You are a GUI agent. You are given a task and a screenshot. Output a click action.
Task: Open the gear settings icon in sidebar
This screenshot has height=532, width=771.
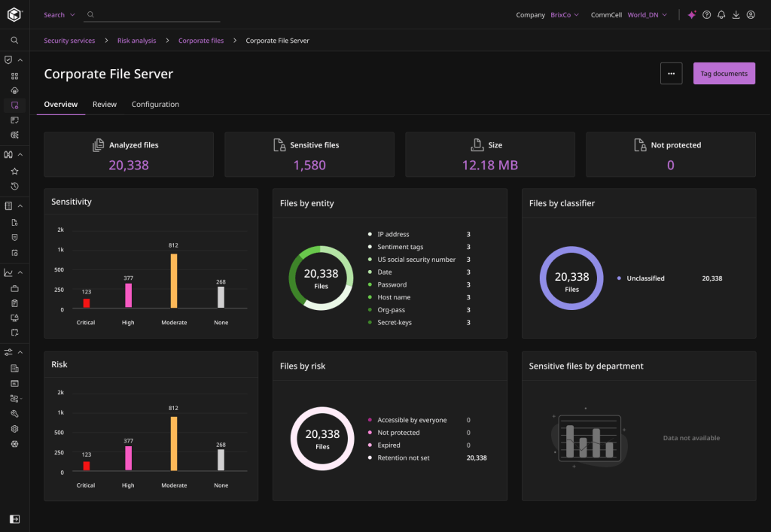click(x=14, y=429)
